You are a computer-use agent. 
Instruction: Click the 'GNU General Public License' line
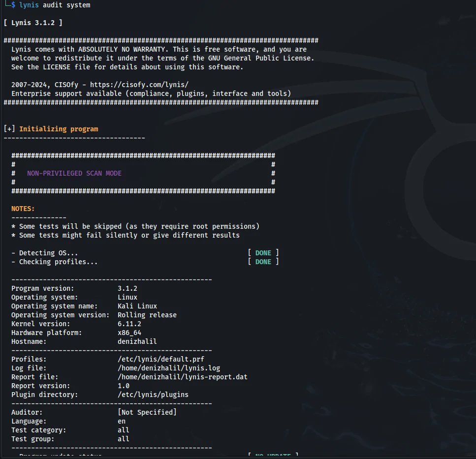pyautogui.click(x=163, y=58)
